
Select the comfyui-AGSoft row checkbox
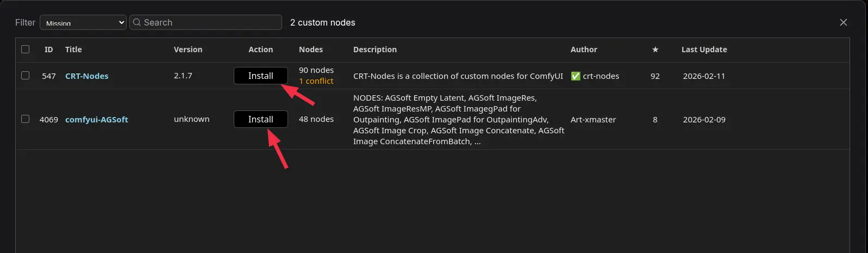pyautogui.click(x=26, y=119)
